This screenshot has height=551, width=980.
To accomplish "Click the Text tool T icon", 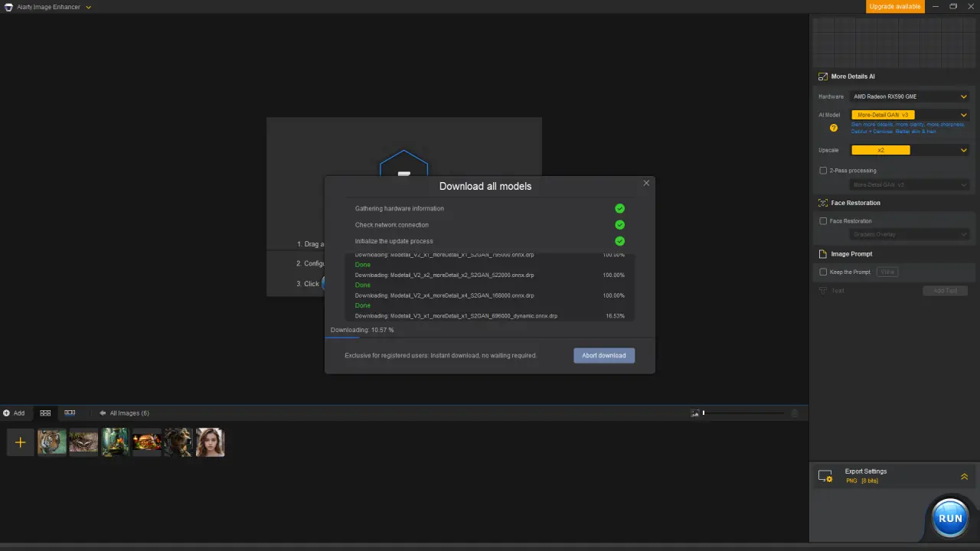I will [x=823, y=291].
